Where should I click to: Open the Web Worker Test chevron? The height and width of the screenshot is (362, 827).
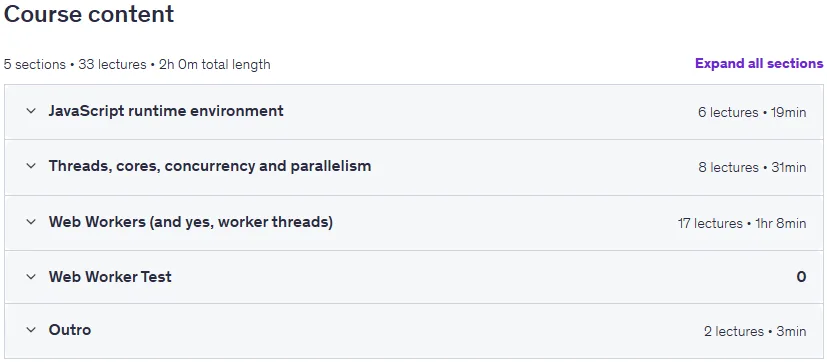[31, 277]
